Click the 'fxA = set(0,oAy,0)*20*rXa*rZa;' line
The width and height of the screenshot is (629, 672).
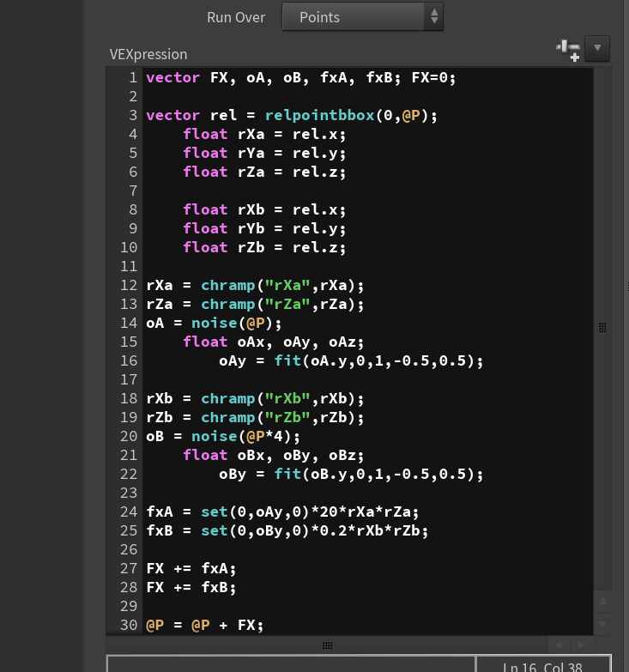pos(282,512)
